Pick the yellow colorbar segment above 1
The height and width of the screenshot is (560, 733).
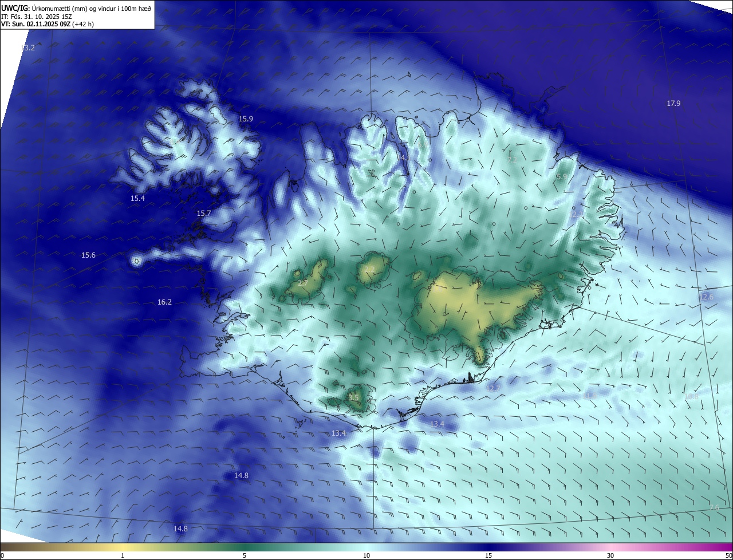pyautogui.click(x=123, y=547)
